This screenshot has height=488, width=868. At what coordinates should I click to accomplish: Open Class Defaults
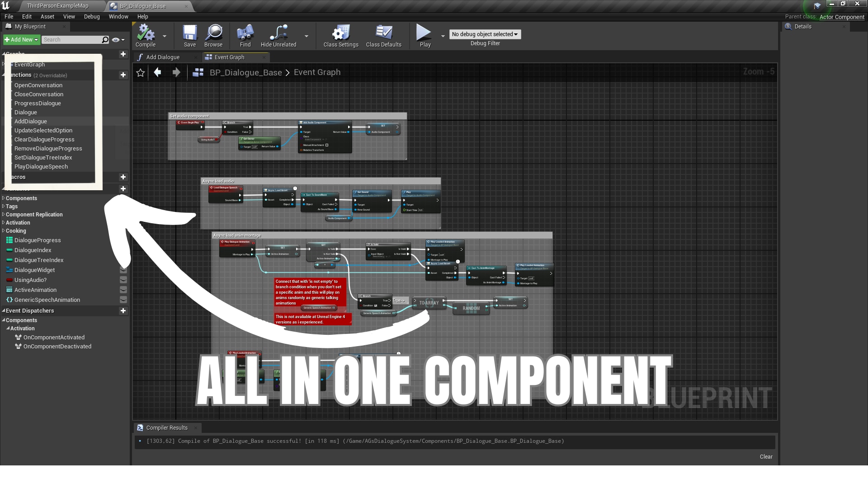(383, 36)
